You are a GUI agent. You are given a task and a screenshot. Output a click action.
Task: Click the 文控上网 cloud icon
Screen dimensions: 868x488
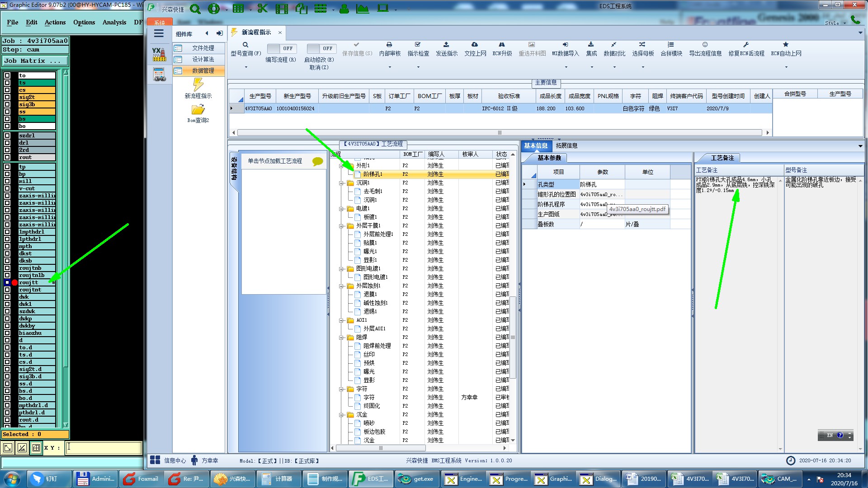click(475, 45)
